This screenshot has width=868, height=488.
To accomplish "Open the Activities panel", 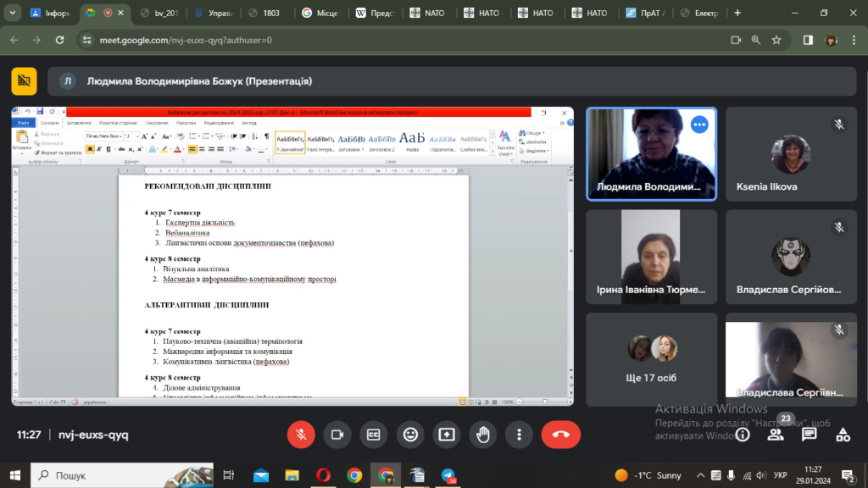I will 843,435.
